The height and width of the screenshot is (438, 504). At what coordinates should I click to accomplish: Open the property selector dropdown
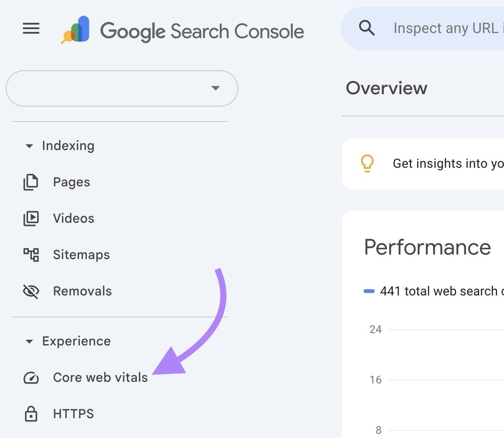[122, 88]
